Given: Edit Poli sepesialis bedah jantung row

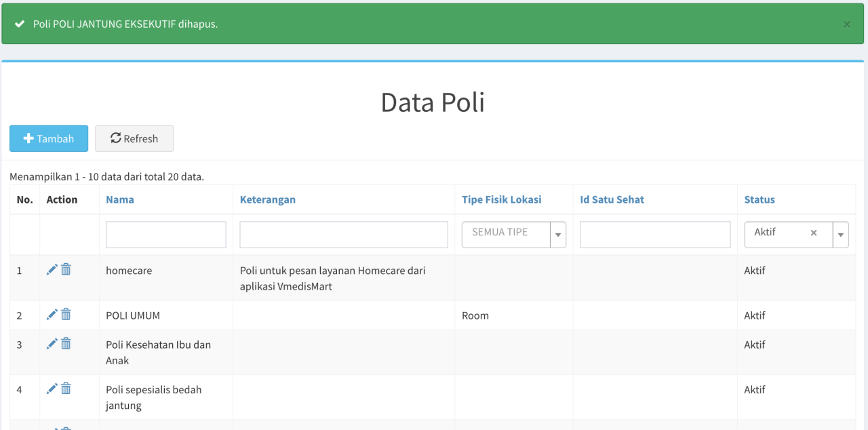Looking at the screenshot, I should 52,389.
